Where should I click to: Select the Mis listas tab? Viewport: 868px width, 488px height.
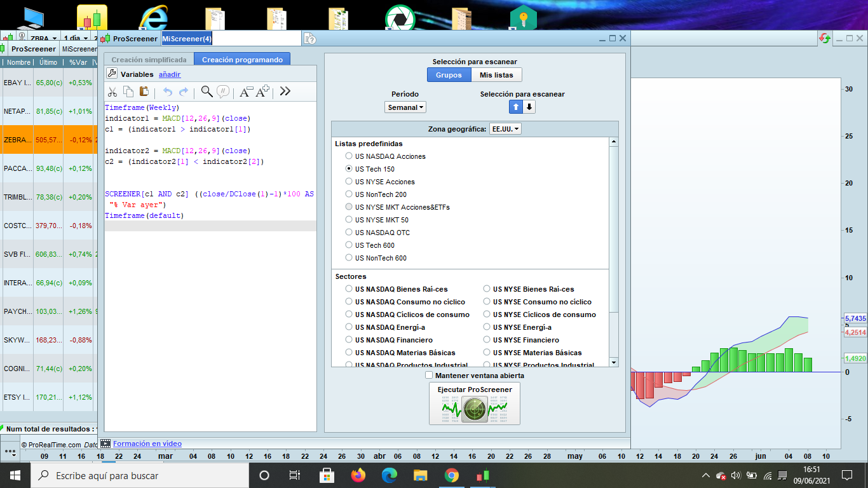tap(496, 75)
